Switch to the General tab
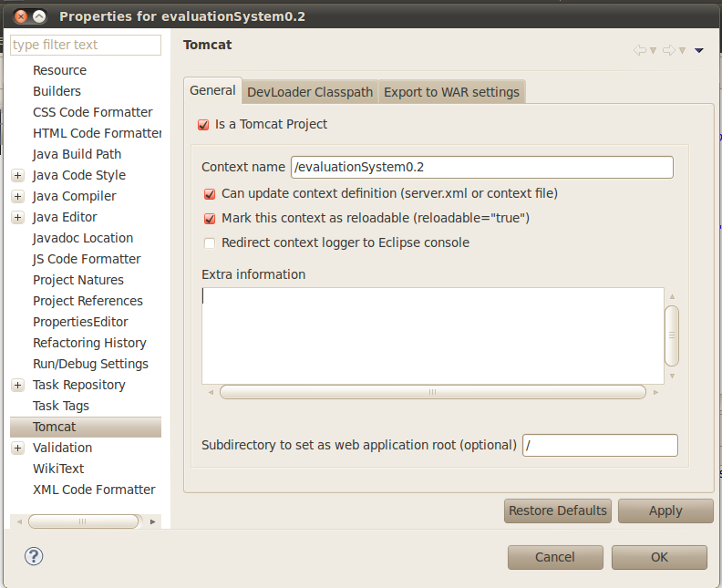The image size is (722, 588). click(x=212, y=90)
